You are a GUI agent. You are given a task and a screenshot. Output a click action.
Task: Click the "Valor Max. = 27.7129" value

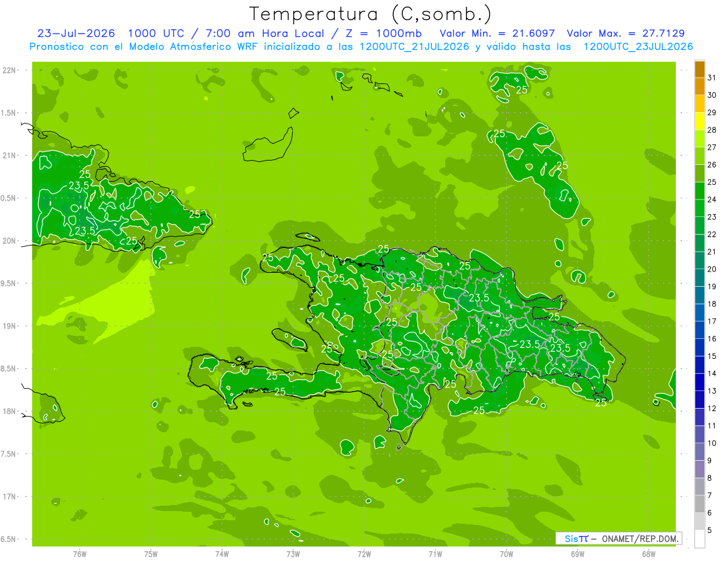click(625, 33)
